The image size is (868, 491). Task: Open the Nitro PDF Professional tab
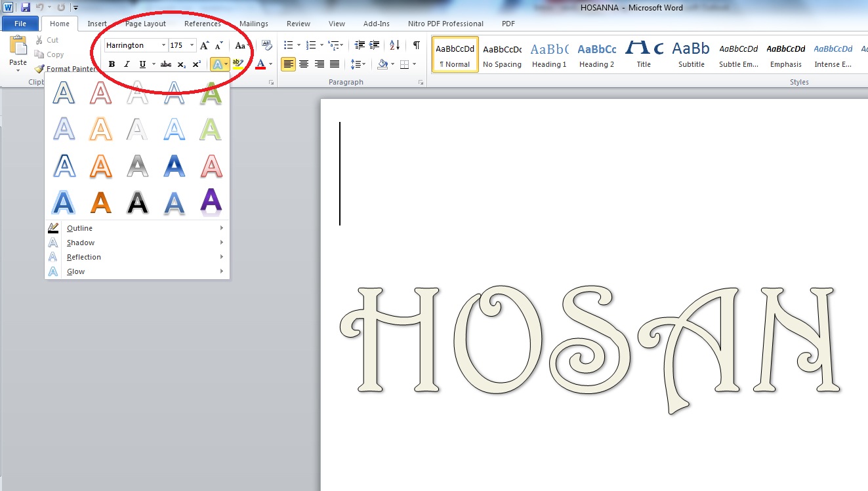[x=445, y=23]
